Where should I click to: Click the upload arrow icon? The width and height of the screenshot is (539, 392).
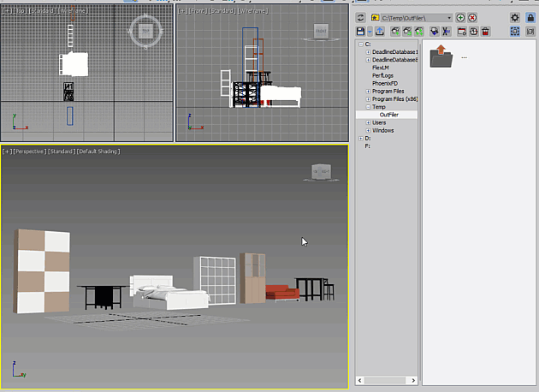(x=380, y=32)
